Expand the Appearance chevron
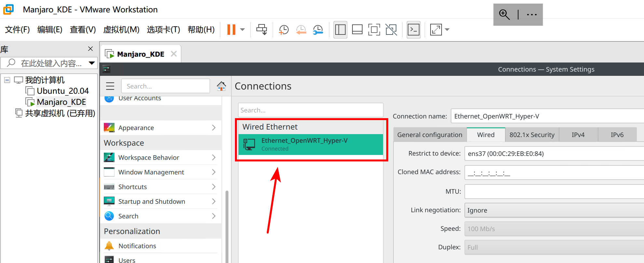This screenshot has width=644, height=263. (214, 128)
